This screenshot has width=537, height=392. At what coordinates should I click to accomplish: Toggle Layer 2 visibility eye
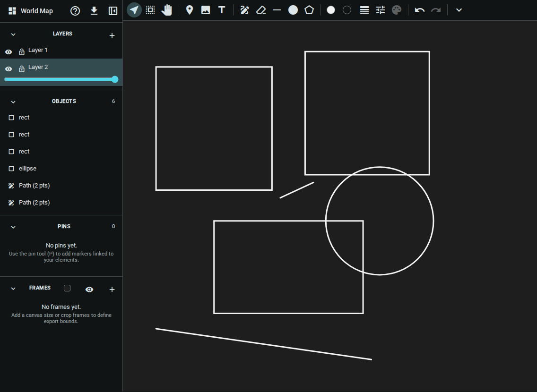(9, 69)
